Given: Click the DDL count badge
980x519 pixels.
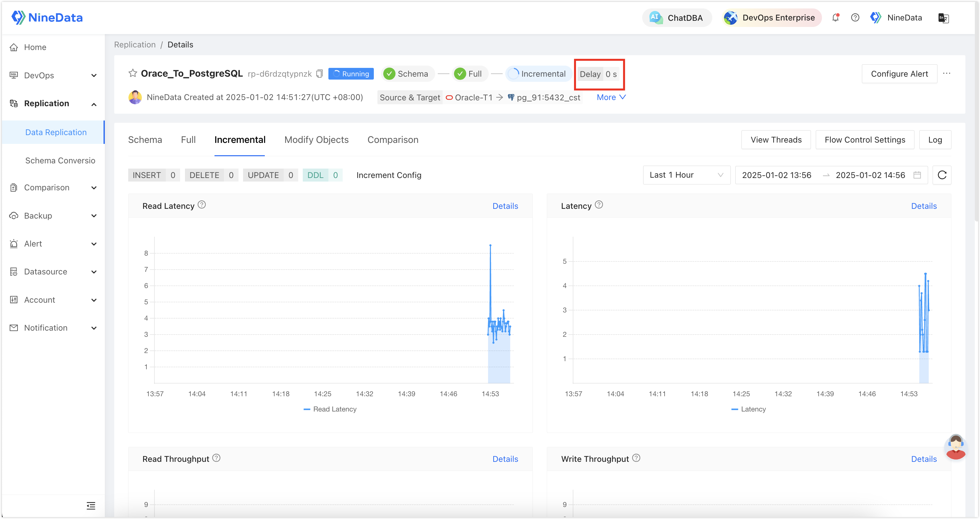Looking at the screenshot, I should pos(323,175).
